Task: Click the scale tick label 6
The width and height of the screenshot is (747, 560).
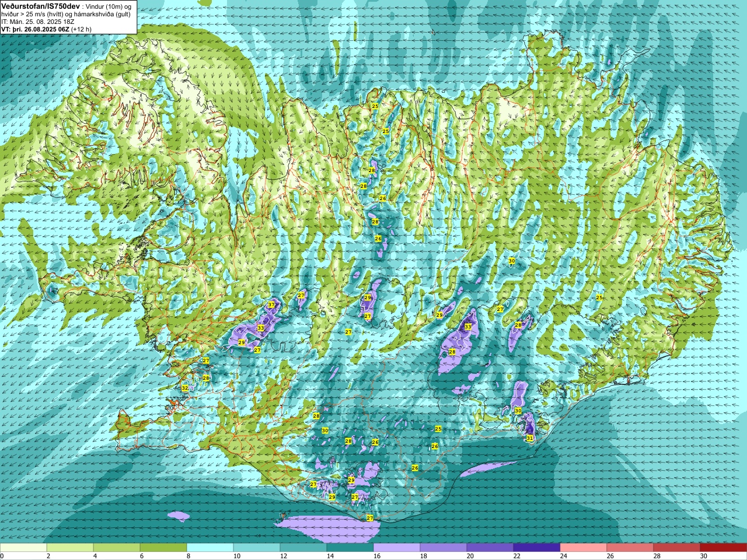Action: click(x=142, y=556)
